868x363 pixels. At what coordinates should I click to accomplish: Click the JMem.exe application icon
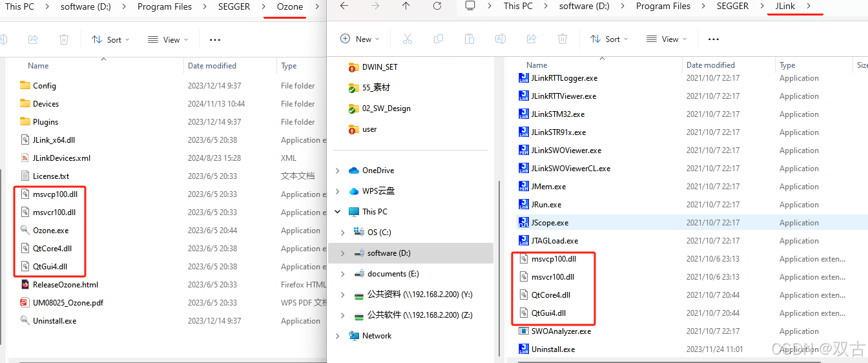tap(524, 186)
